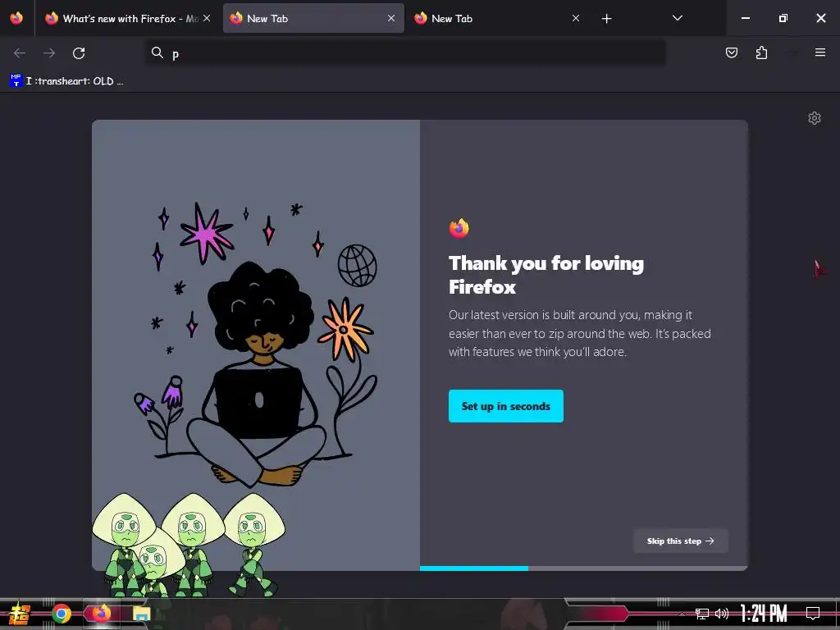Screen dimensions: 840x630
Task: Close the What's new with Firefox tab
Action: pos(207,18)
